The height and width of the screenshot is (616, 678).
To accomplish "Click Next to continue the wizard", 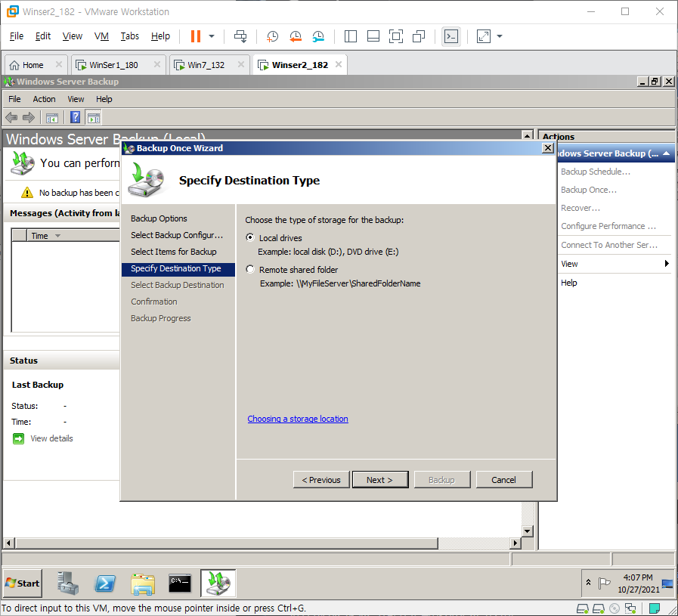I will point(380,479).
